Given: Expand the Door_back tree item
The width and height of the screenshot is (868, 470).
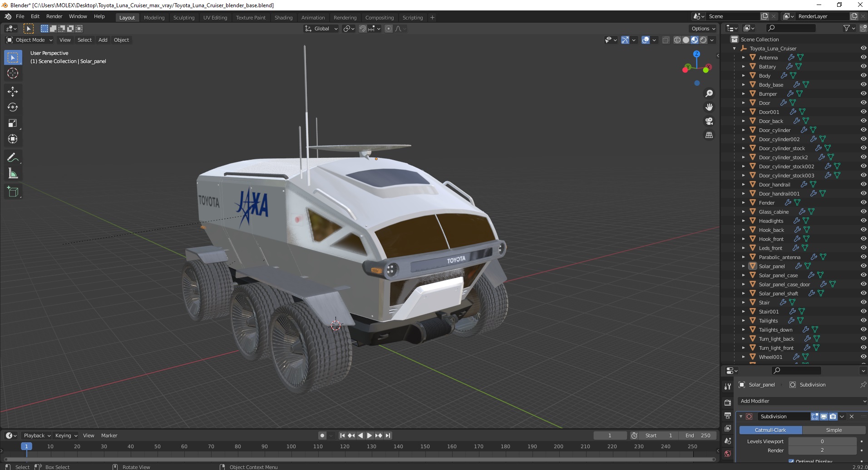Looking at the screenshot, I should (743, 121).
